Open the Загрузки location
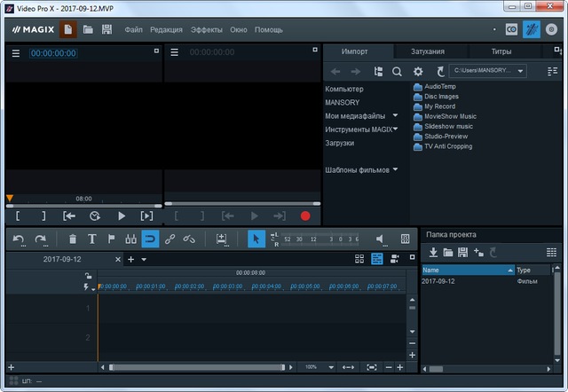Viewport: 568px width, 392px height. click(339, 143)
